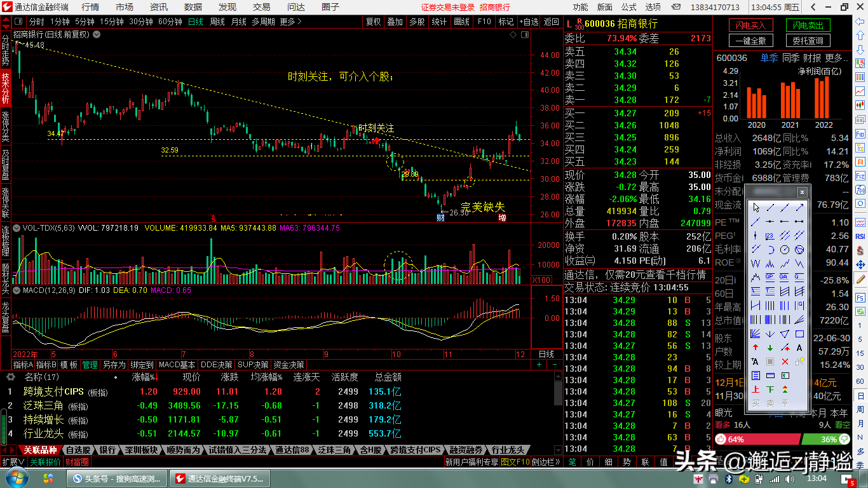Select the triangle drawing tool
The height and width of the screenshot is (488, 868).
click(x=785, y=333)
